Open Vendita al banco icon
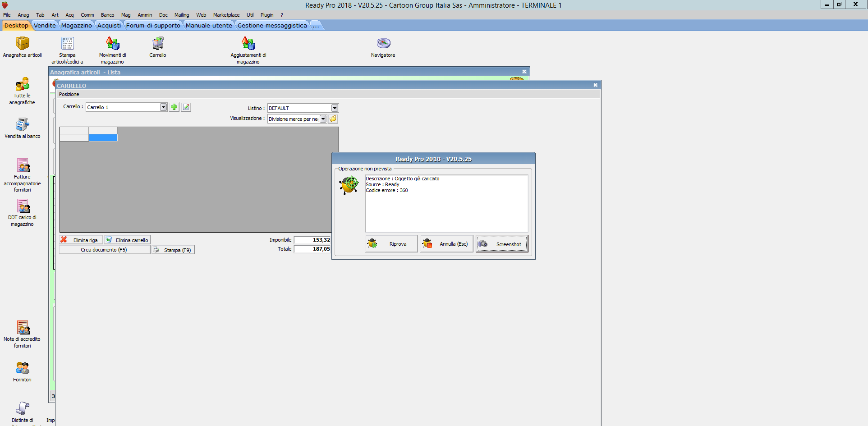 tap(23, 128)
